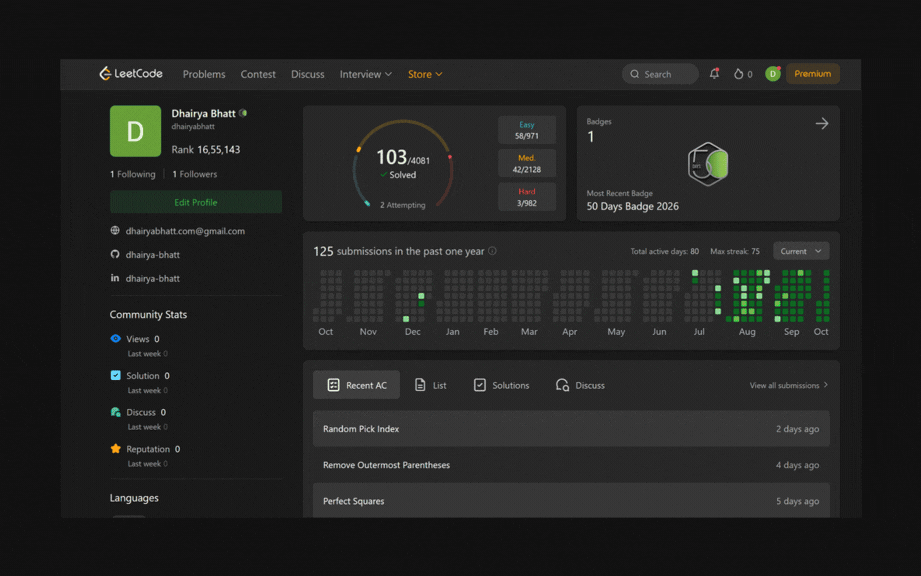The image size is (921, 576).
Task: Click the LeetCode logo
Action: 131,73
